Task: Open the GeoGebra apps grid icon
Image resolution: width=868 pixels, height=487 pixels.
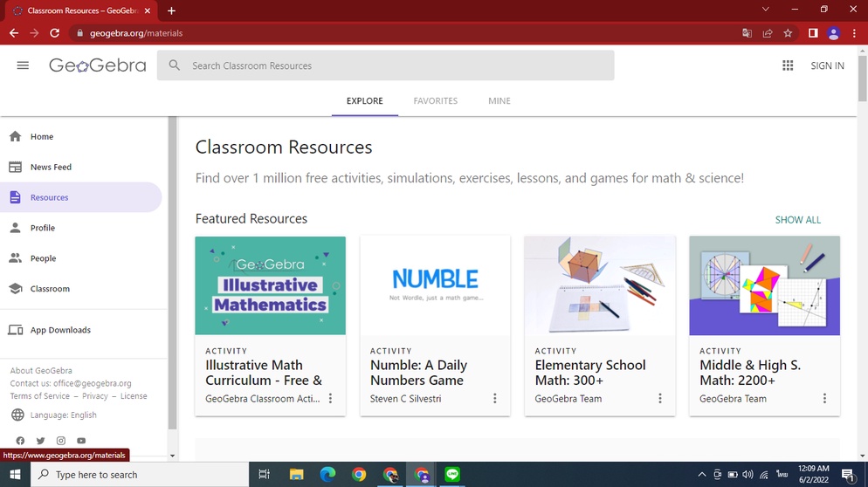Action: pos(788,65)
